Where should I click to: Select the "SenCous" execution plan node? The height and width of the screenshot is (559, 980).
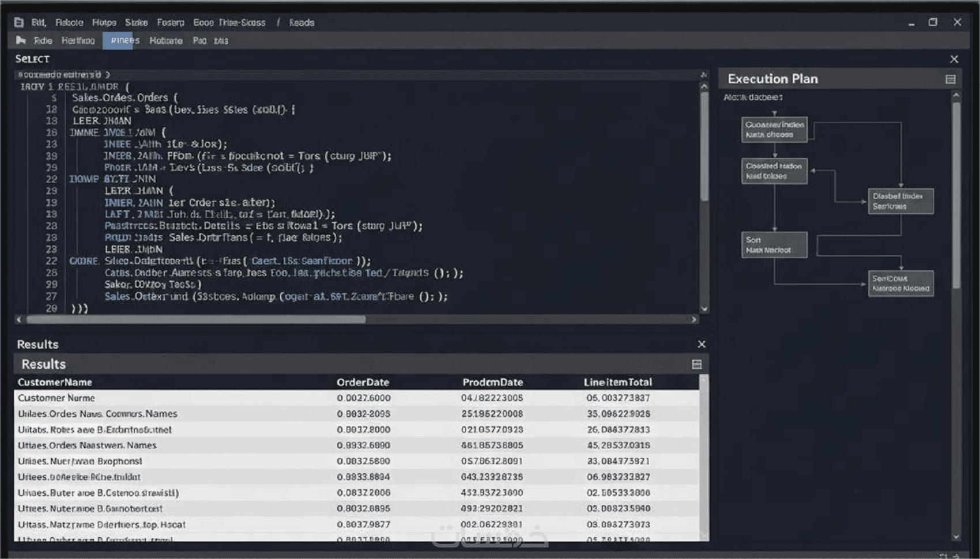coord(901,284)
